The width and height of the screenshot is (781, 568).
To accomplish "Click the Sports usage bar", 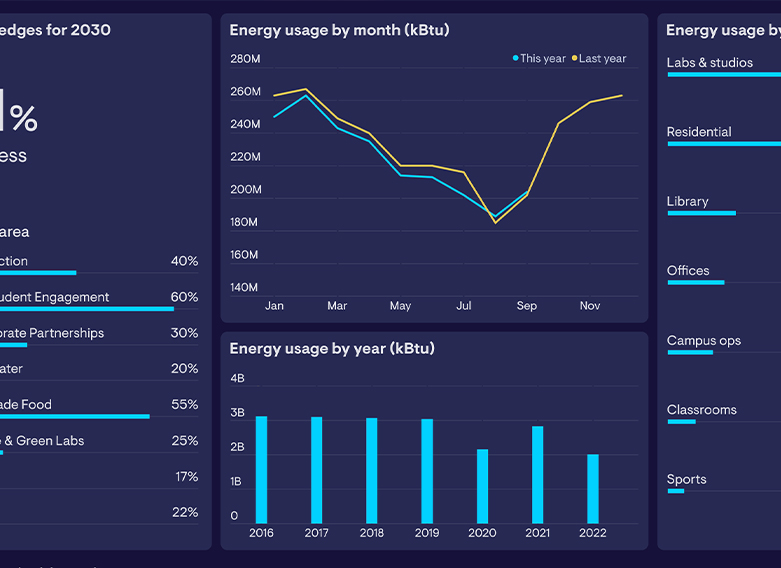I will pos(676,491).
